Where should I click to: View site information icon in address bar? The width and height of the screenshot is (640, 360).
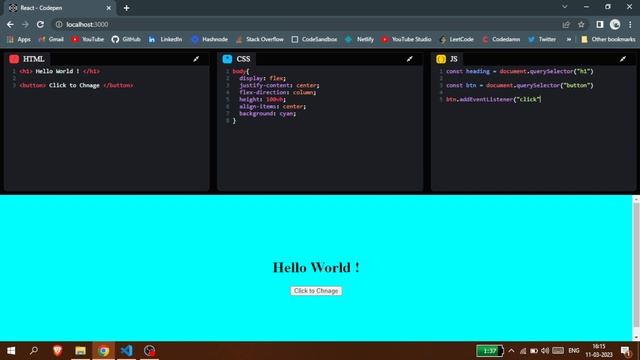coord(59,24)
